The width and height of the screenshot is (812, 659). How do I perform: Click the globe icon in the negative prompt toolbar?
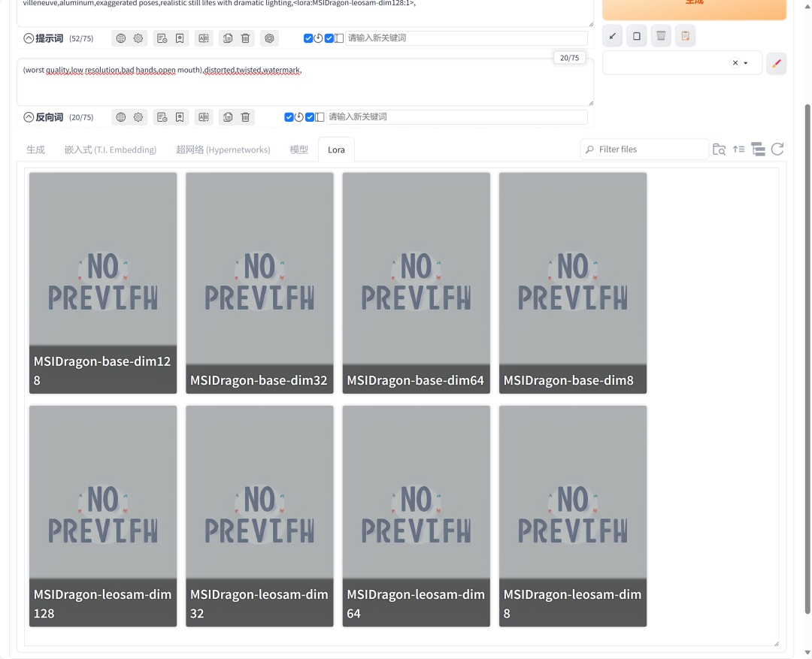pos(121,117)
